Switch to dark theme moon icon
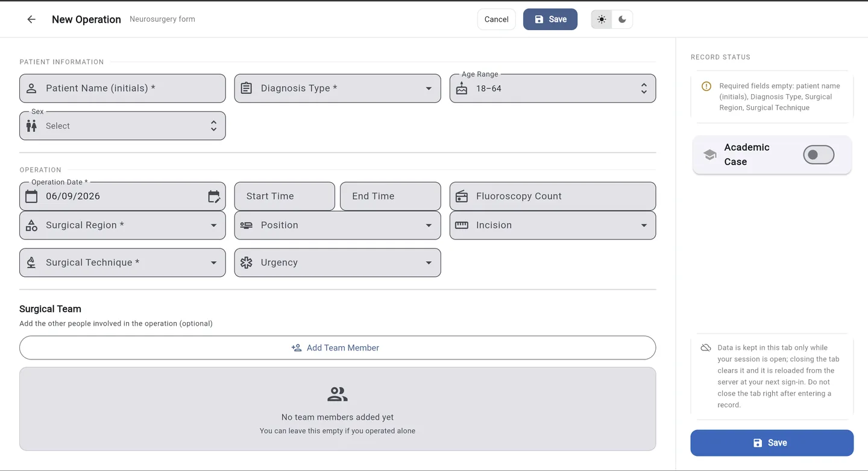Screen dimensions: 868x471 [622, 19]
